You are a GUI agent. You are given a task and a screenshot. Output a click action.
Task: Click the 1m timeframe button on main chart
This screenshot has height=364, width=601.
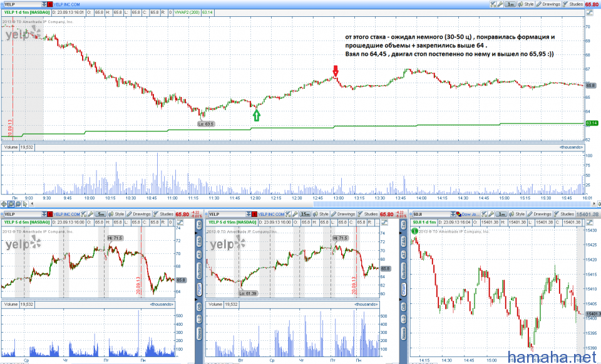(510, 4)
